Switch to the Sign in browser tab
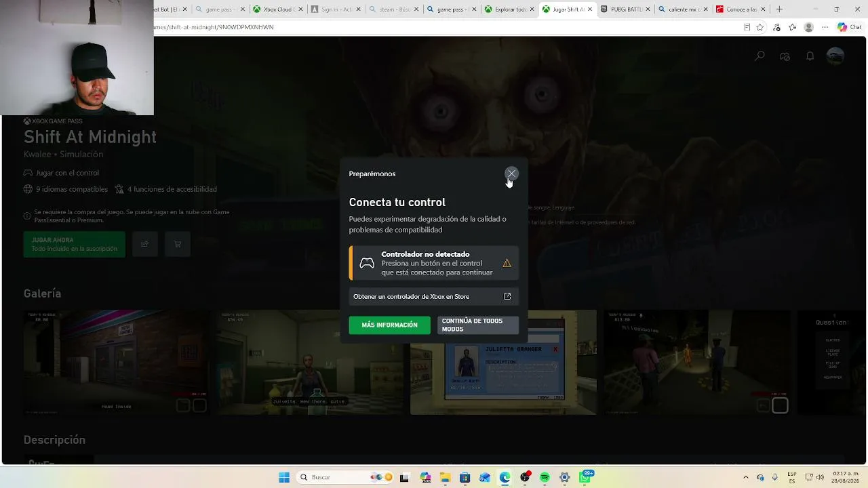This screenshot has width=868, height=488. [x=335, y=9]
